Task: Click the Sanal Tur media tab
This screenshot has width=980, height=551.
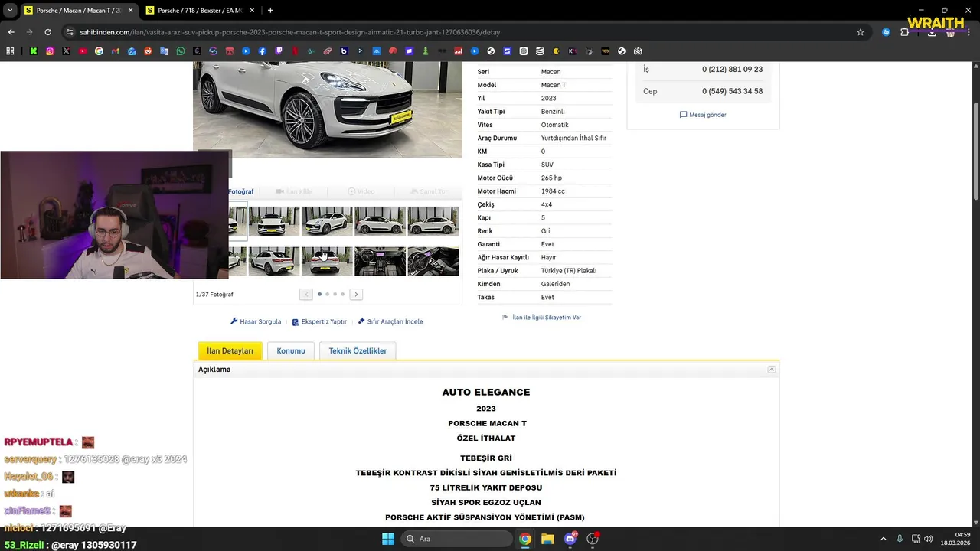Action: (429, 191)
